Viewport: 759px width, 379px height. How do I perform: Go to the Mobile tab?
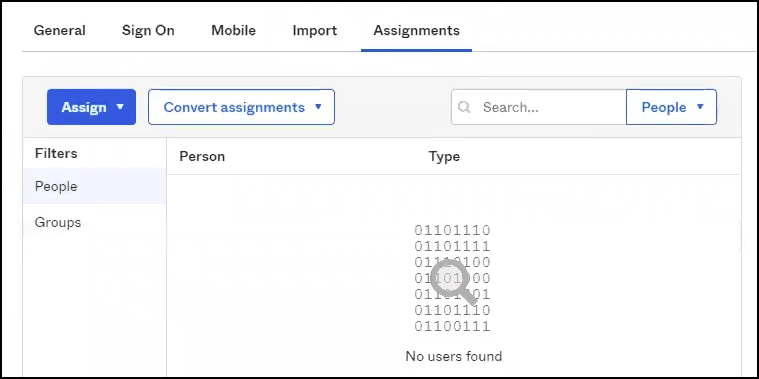point(233,30)
